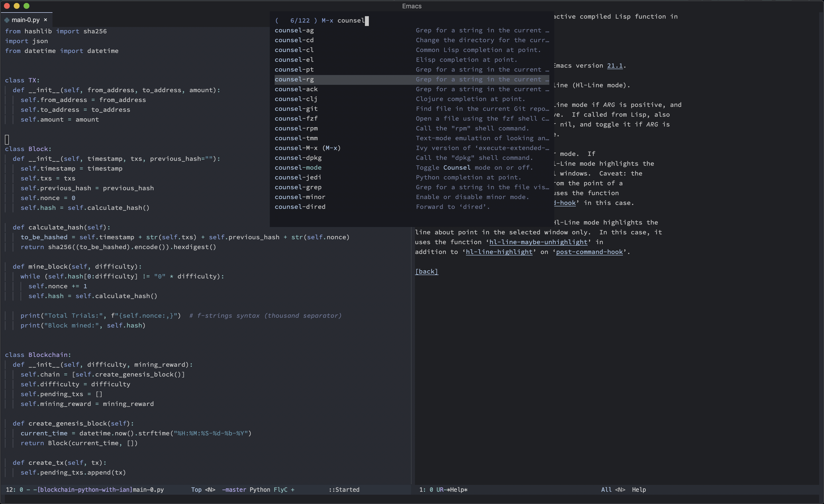
Task: Pick counsel-fzf from the completions
Action: pos(296,119)
